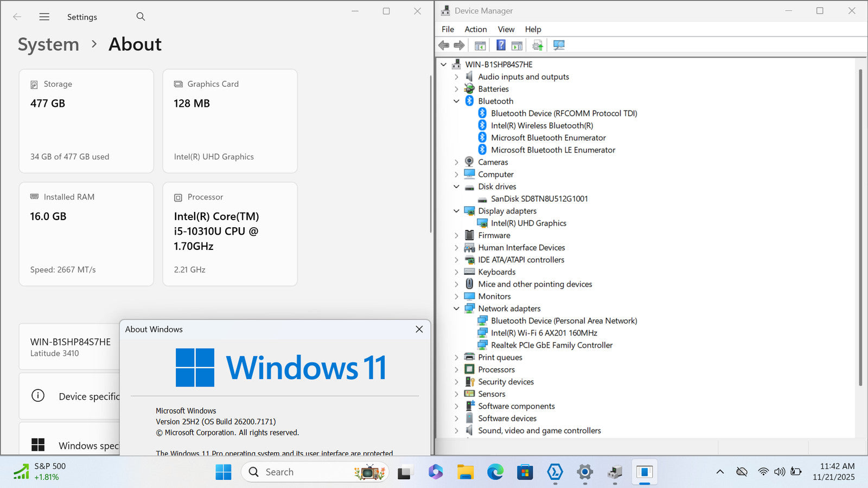This screenshot has width=868, height=488.
Task: Open Microsoft Edge from the taskbar
Action: (x=495, y=472)
